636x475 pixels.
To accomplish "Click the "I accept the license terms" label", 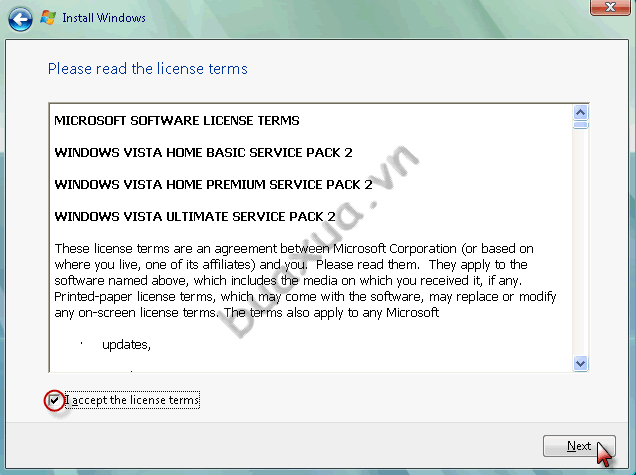I will (132, 400).
